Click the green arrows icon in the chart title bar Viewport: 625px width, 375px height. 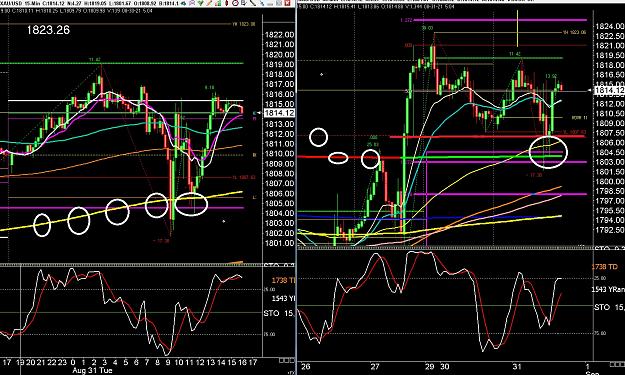(x=183, y=3)
